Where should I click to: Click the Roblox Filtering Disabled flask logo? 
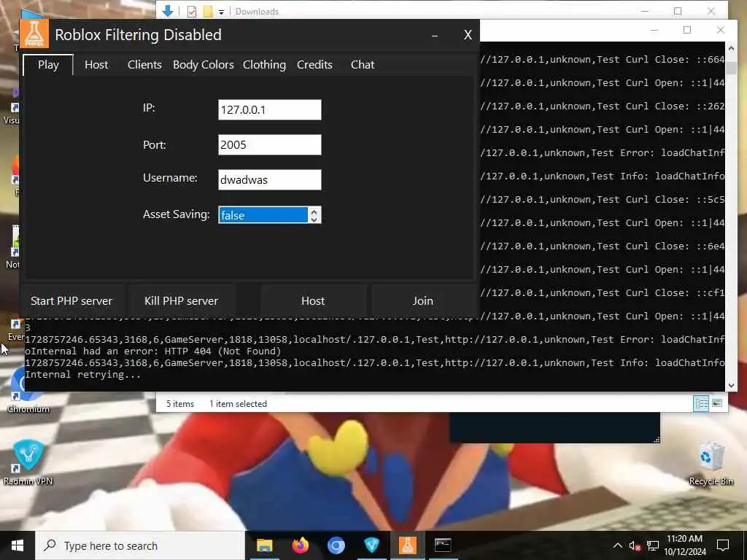(34, 34)
